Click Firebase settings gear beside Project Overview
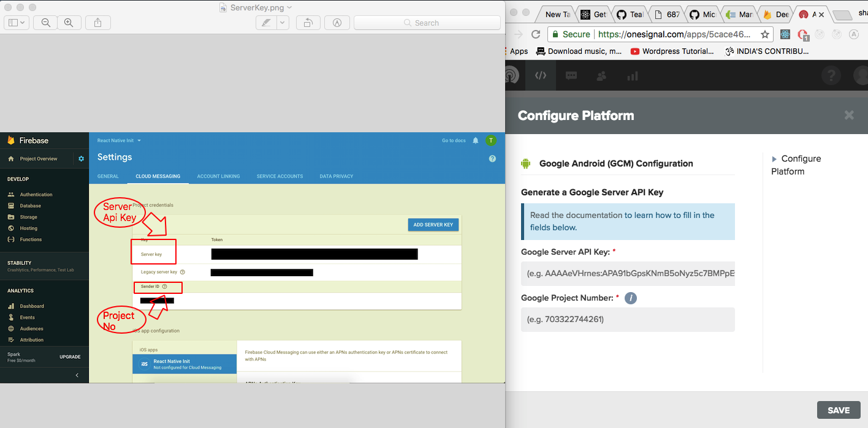Image resolution: width=868 pixels, height=428 pixels. click(x=81, y=159)
